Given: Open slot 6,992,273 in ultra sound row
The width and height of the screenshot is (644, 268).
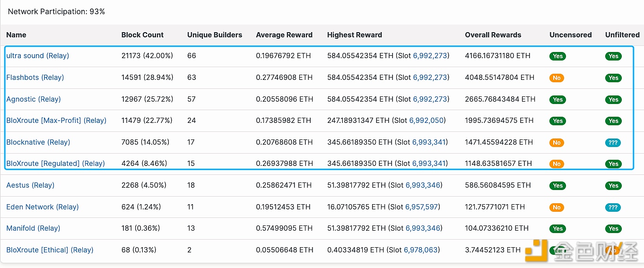Looking at the screenshot, I should [430, 56].
